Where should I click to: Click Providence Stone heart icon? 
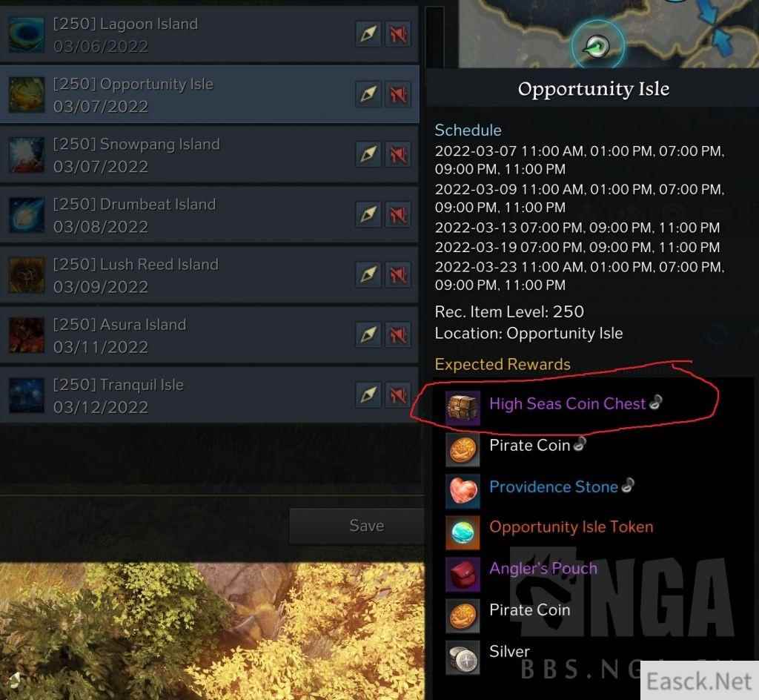(463, 491)
